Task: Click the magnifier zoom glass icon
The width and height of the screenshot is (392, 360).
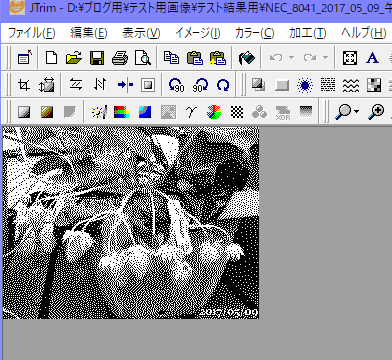Action: (344, 111)
